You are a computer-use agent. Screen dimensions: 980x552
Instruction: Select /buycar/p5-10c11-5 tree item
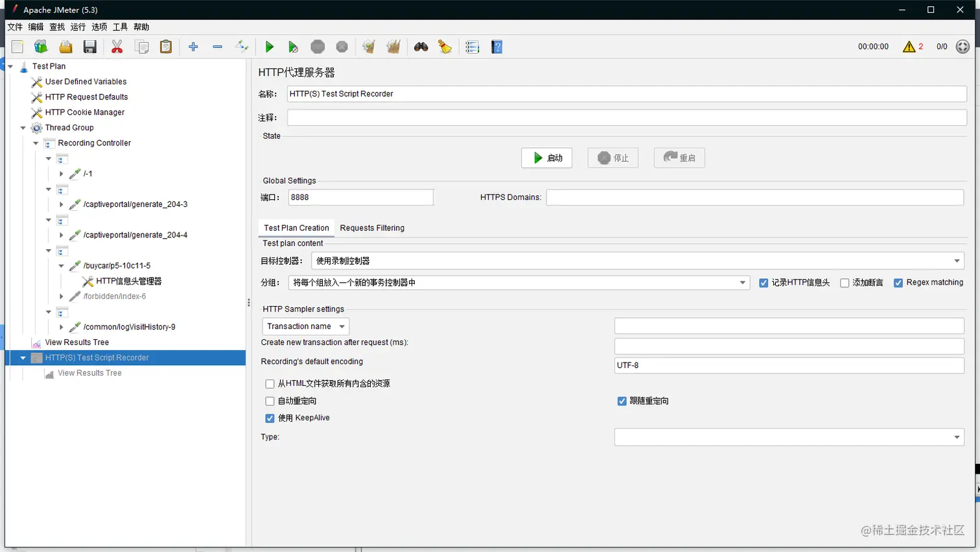point(117,266)
